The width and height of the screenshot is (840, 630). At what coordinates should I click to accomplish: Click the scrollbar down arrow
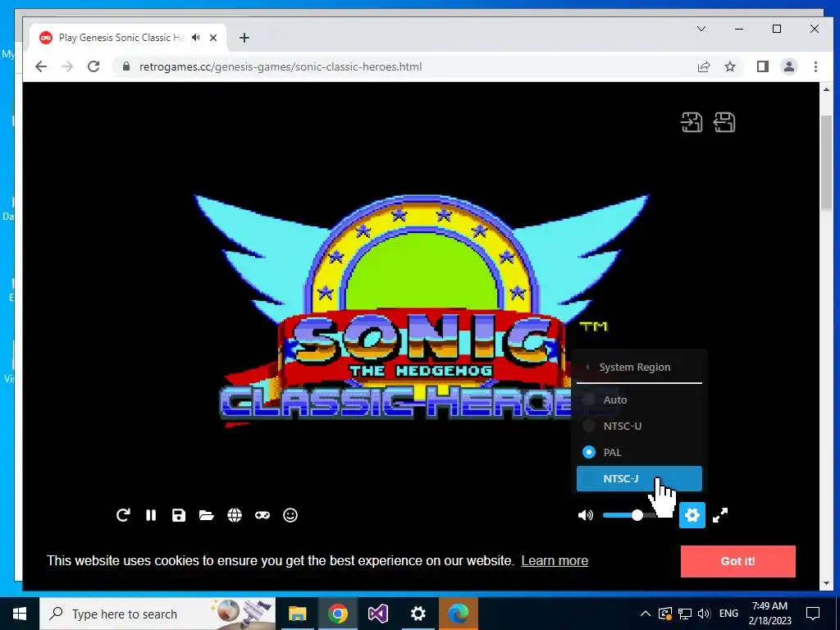(x=826, y=583)
